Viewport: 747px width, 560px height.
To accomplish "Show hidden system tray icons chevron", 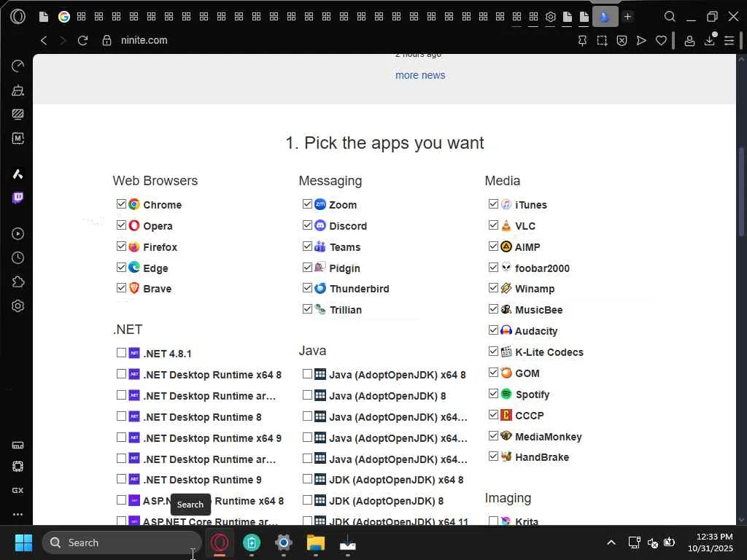I will [x=611, y=542].
